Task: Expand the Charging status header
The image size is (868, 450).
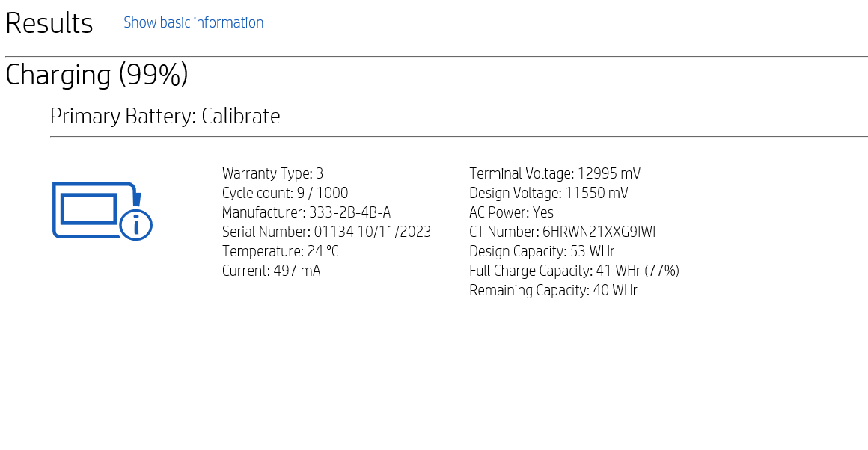Action: click(x=96, y=75)
